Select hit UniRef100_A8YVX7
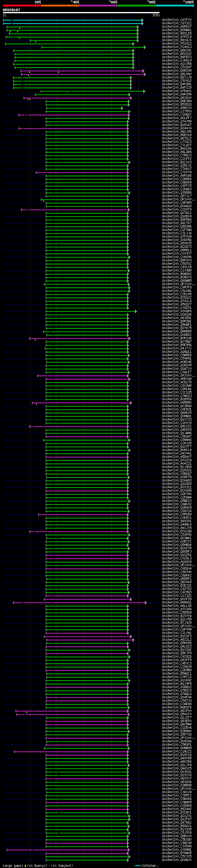This screenshot has height=868, width=197. (x=177, y=779)
